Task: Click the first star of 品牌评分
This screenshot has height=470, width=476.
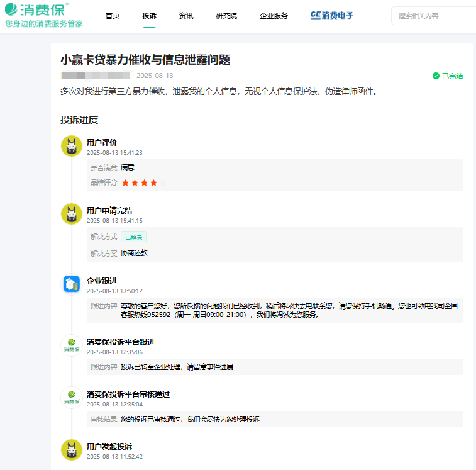Action: 125,182
